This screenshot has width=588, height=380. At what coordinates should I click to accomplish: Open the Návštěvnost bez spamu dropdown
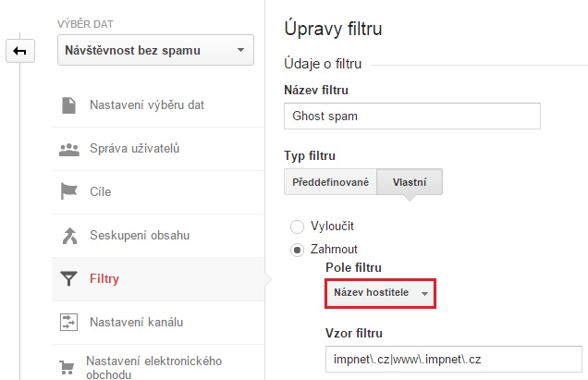click(x=155, y=50)
